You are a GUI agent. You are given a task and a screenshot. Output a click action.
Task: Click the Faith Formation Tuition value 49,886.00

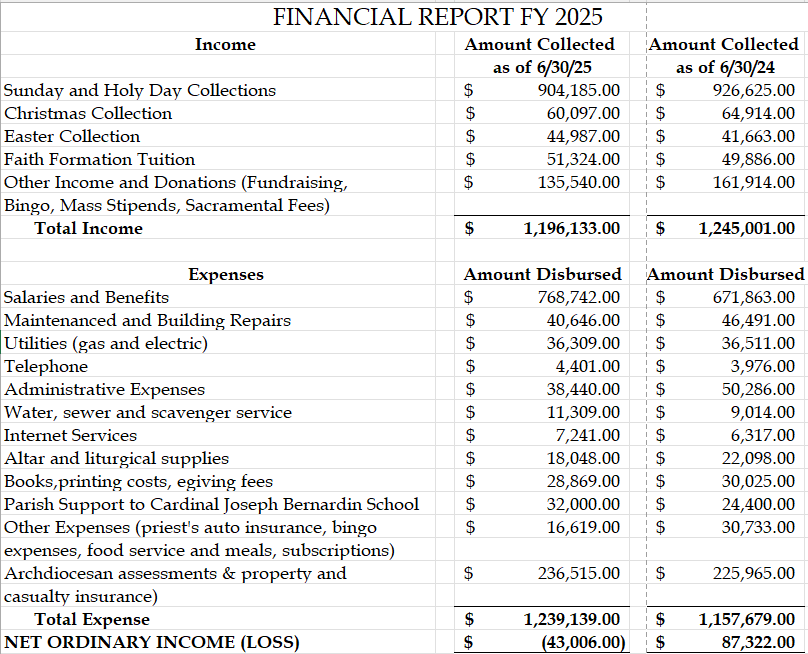pyautogui.click(x=757, y=159)
